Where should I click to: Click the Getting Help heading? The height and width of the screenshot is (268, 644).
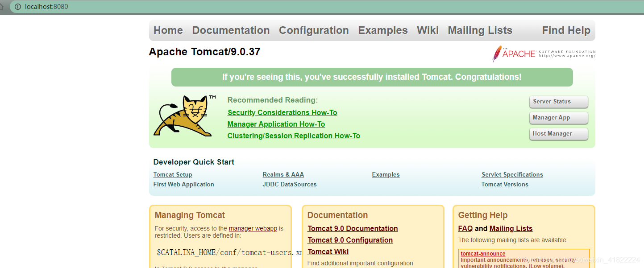point(483,215)
